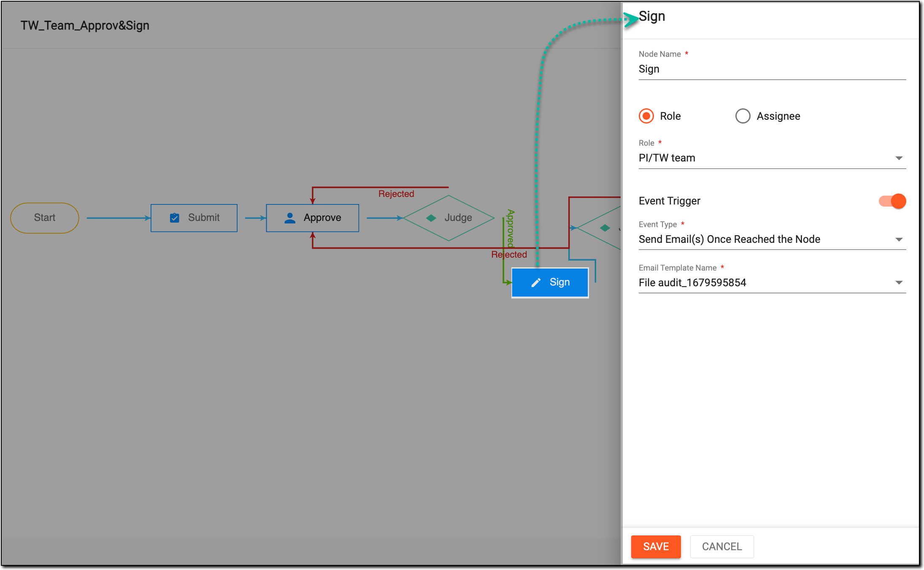Click the Role label next to the radio button

tap(670, 116)
